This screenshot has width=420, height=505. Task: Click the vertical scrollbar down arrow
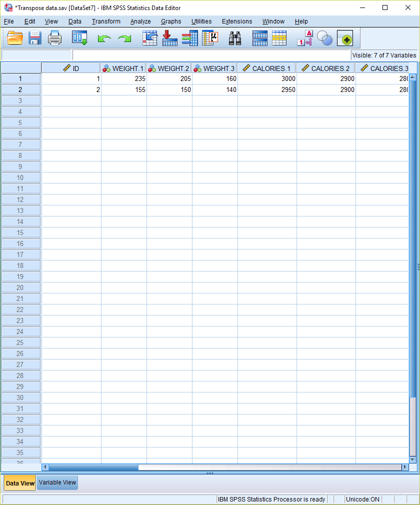point(412,459)
